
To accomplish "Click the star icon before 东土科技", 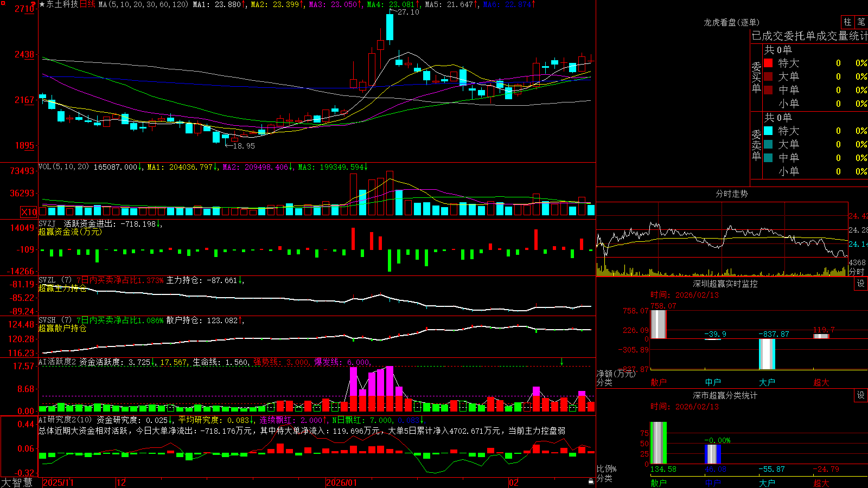I will pyautogui.click(x=42, y=4).
